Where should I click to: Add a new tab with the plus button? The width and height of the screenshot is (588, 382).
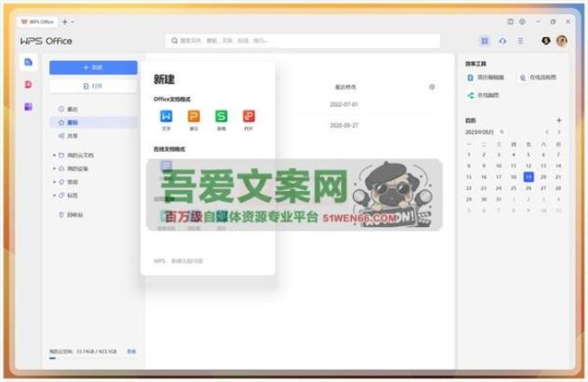[x=65, y=22]
